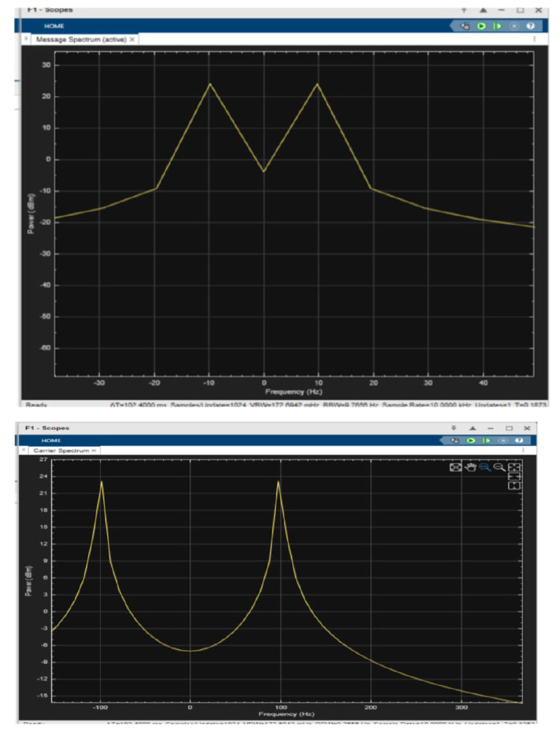Open the HOME tab of the top scope

coord(54,26)
